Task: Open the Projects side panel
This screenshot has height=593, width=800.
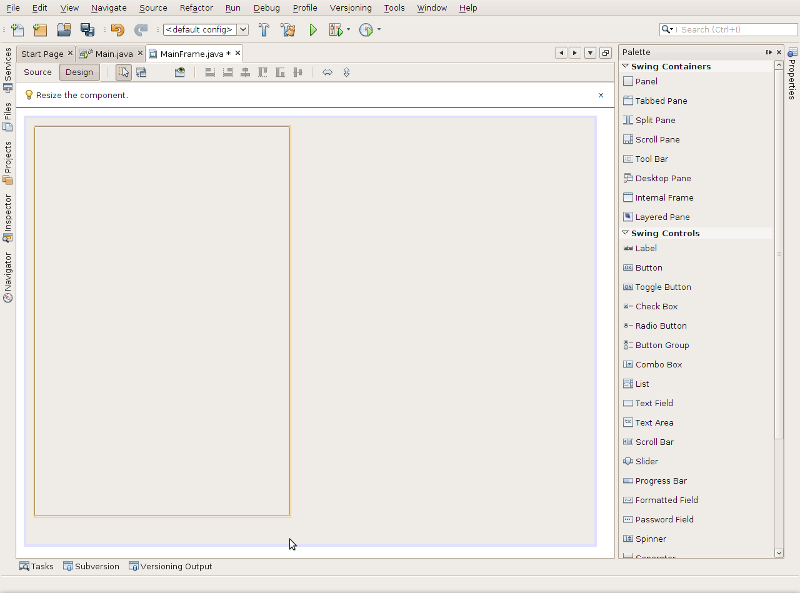Action: 8,163
